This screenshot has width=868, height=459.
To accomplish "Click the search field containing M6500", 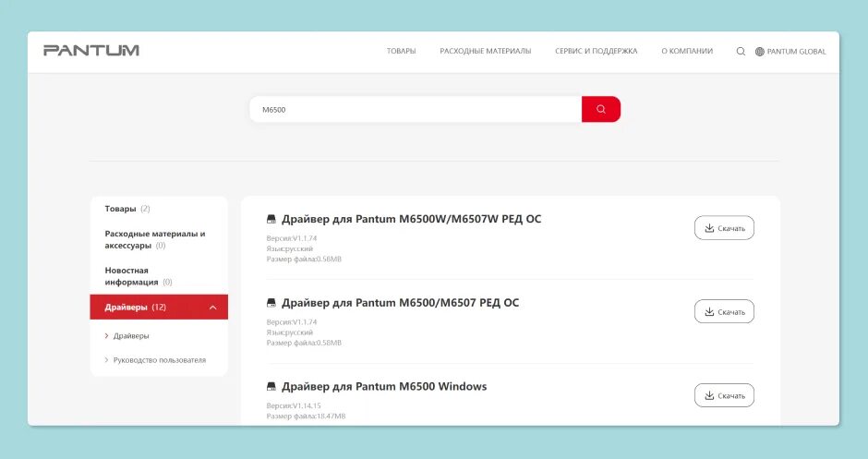I will point(416,109).
